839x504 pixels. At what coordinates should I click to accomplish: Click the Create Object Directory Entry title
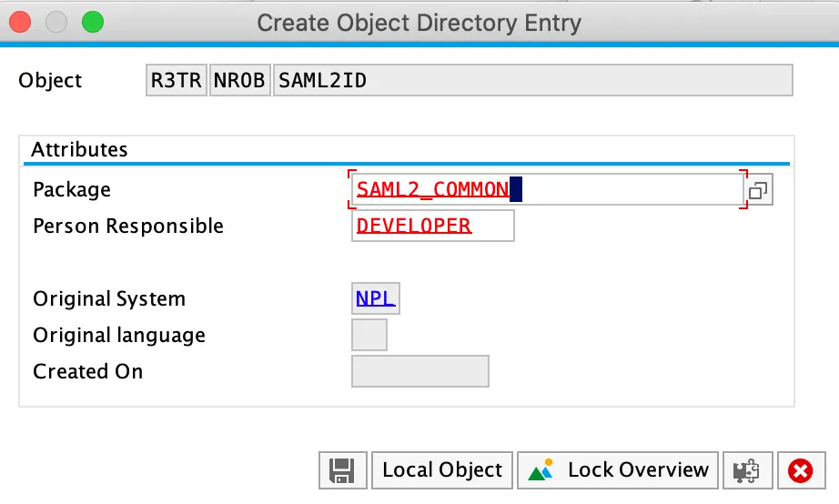pyautogui.click(x=419, y=23)
